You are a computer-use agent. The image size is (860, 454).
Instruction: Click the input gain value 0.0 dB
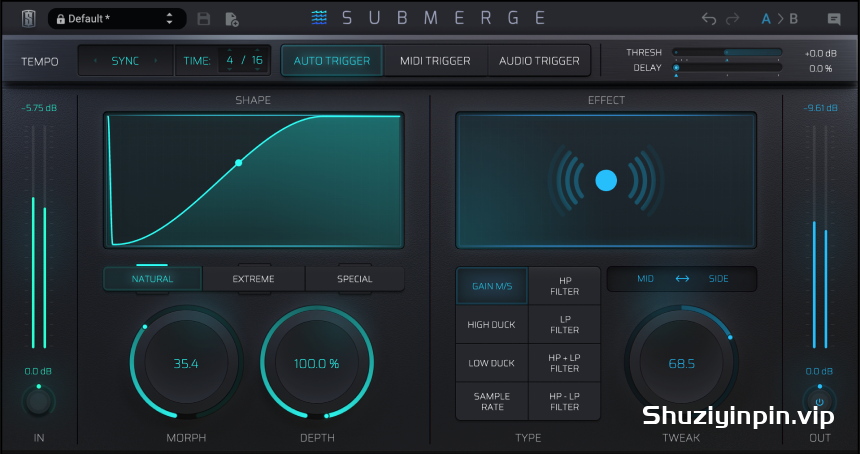(38, 371)
